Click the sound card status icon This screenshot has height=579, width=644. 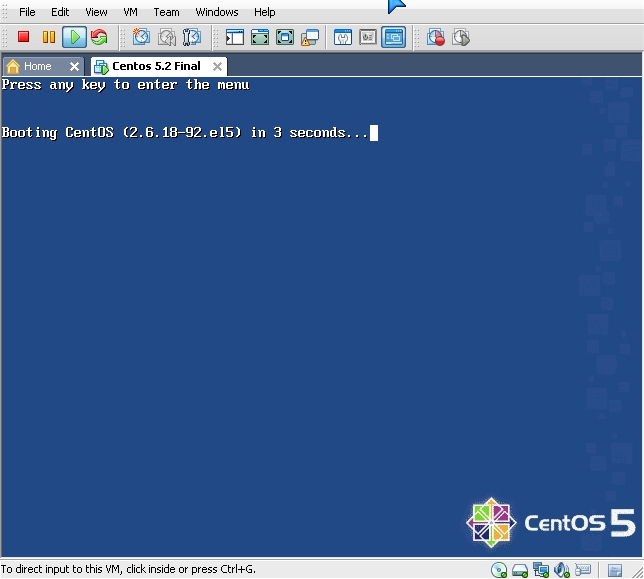[x=562, y=570]
